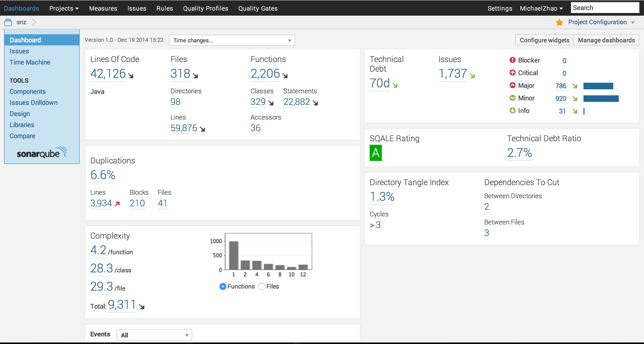Open the Rules menu item
644x344 pixels.
165,8
